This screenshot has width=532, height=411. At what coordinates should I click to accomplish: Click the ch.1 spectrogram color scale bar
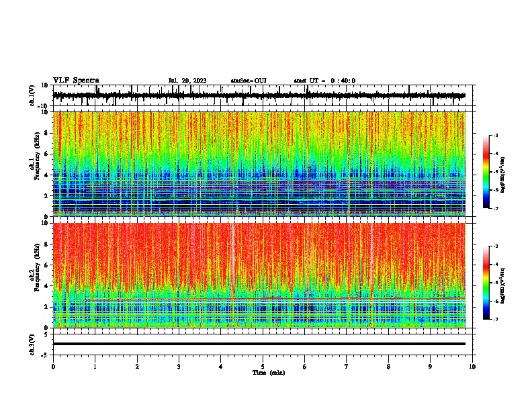click(x=486, y=172)
